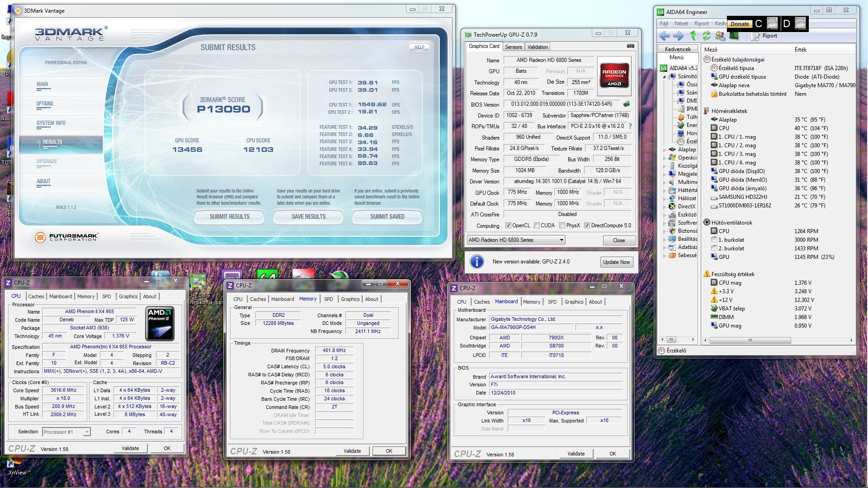
Task: Click the HELP button in 3DMark Vantage
Action: [x=420, y=47]
